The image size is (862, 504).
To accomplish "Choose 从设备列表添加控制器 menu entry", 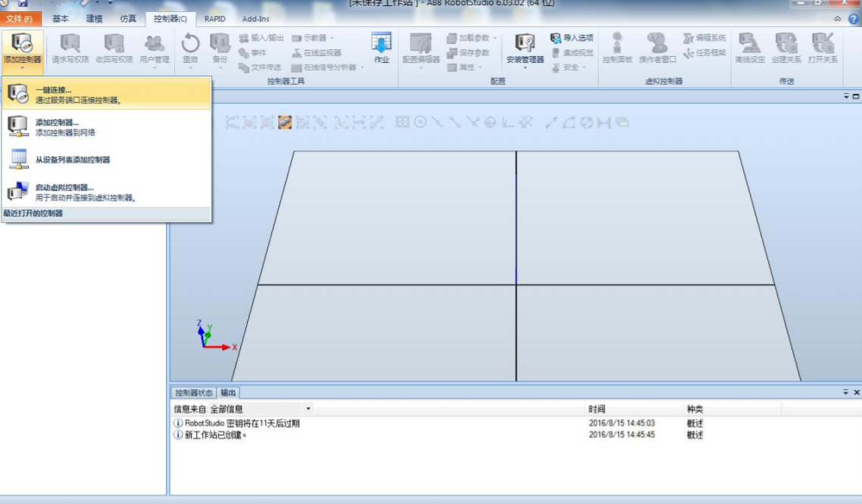I will (x=107, y=159).
